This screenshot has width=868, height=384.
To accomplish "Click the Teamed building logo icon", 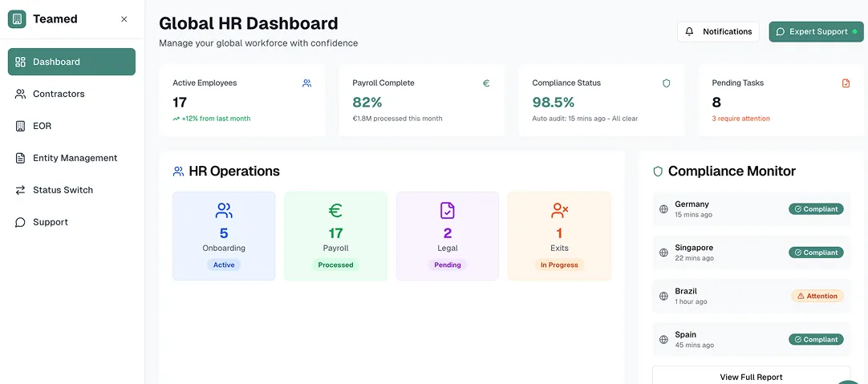I will [17, 19].
